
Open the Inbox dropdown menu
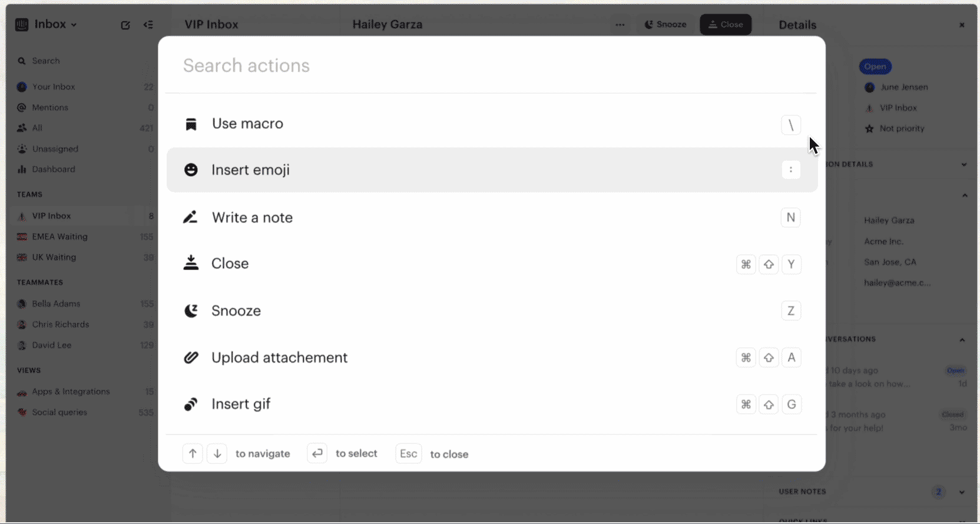click(55, 24)
